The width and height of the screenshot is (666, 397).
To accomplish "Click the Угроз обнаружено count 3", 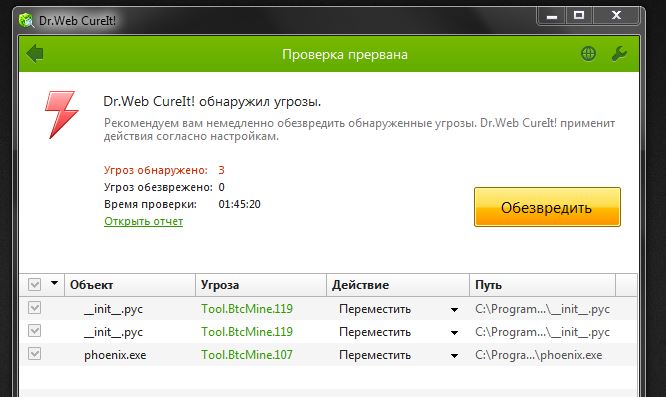I will point(221,170).
